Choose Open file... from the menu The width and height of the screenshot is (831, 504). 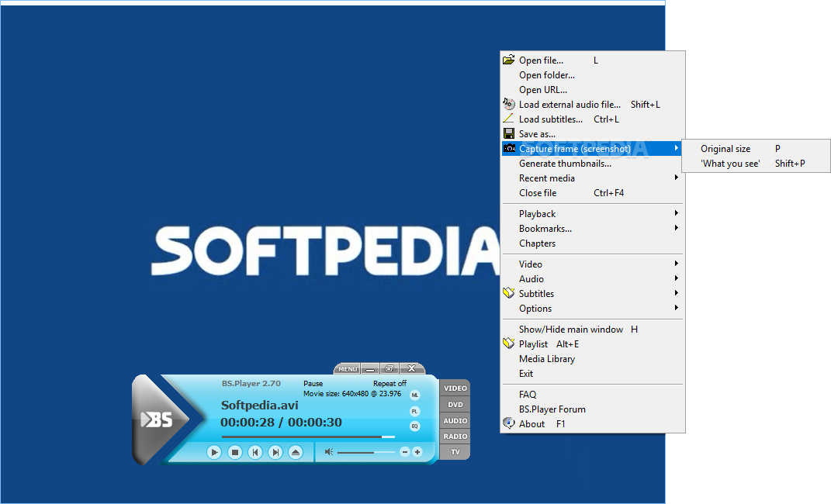point(593,60)
